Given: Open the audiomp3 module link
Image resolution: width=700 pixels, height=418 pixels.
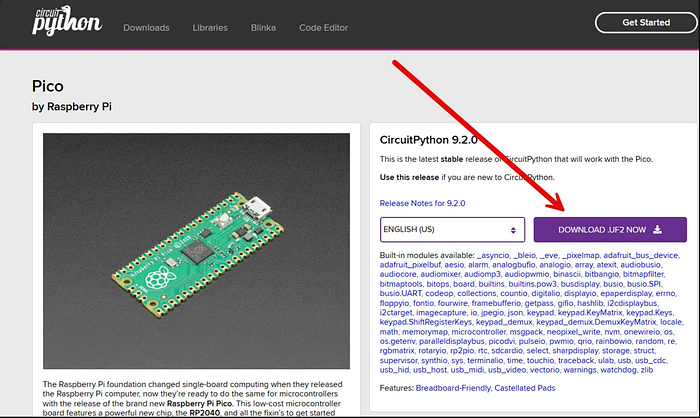Looking at the screenshot, I should [x=482, y=274].
